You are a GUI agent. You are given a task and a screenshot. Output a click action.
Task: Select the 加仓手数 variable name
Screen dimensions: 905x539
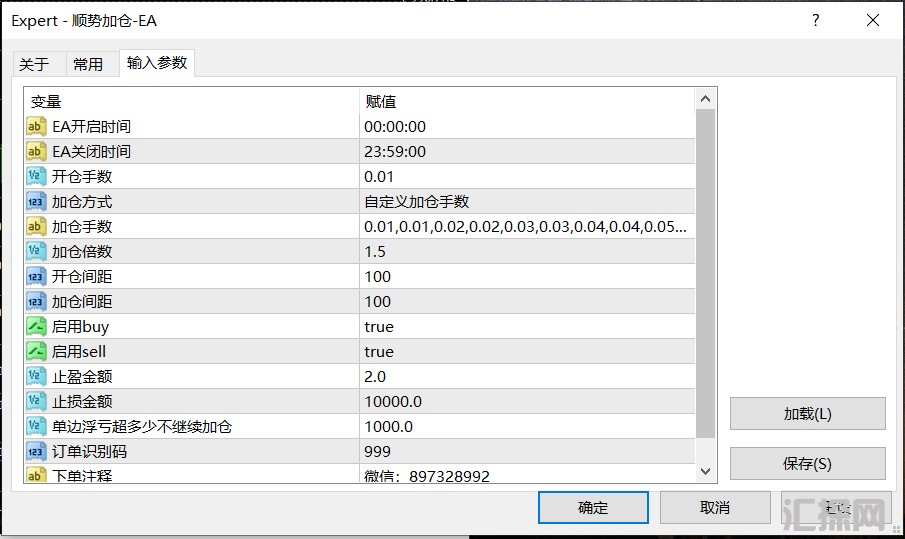coord(82,226)
